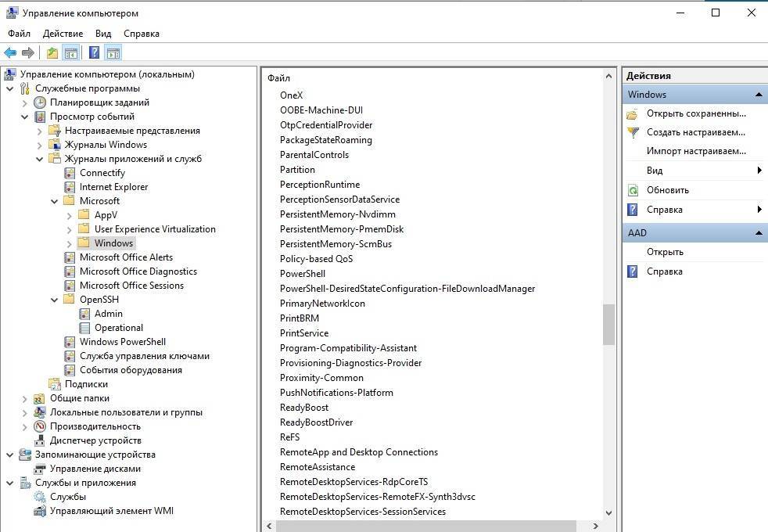This screenshot has height=532, width=768.
Task: Expand the Windows folder tree node
Action: 70,243
